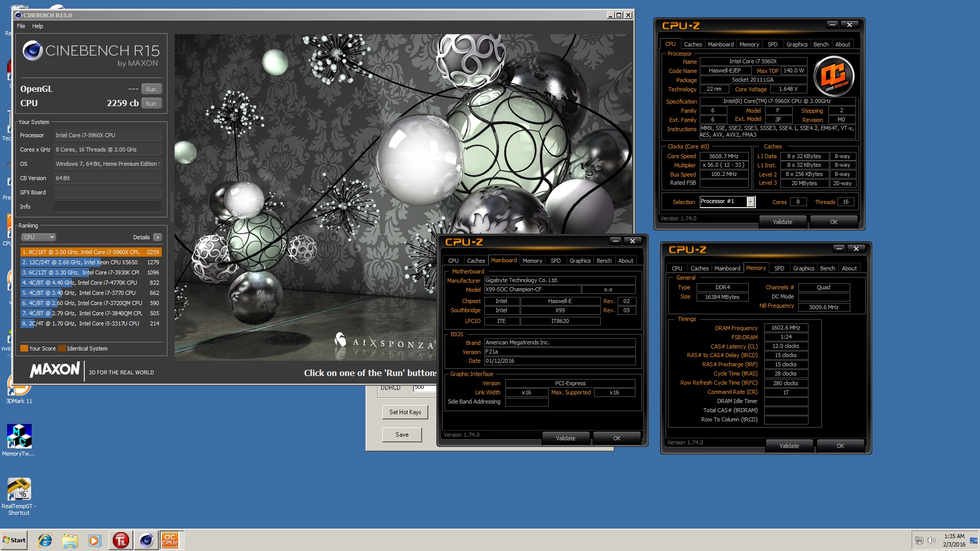This screenshot has width=980, height=551.
Task: Switch to Mainboard tab in CPU window
Action: click(721, 44)
